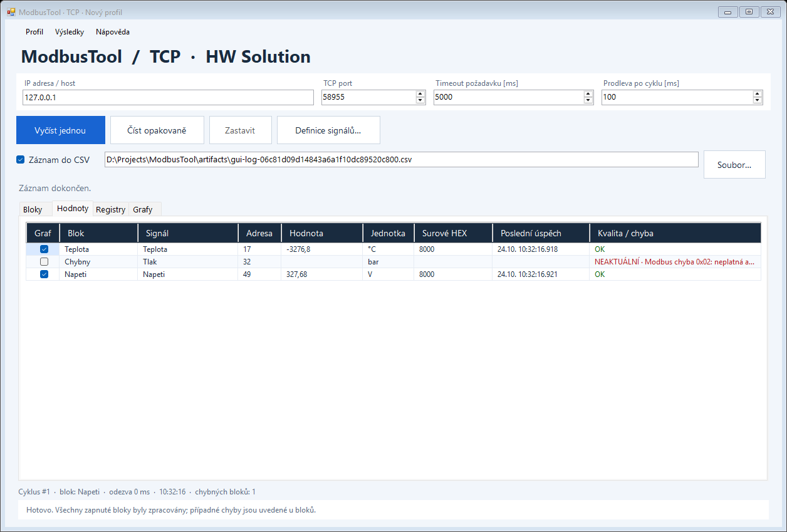Open the Nápověda menu
787x532 pixels.
pyautogui.click(x=113, y=32)
